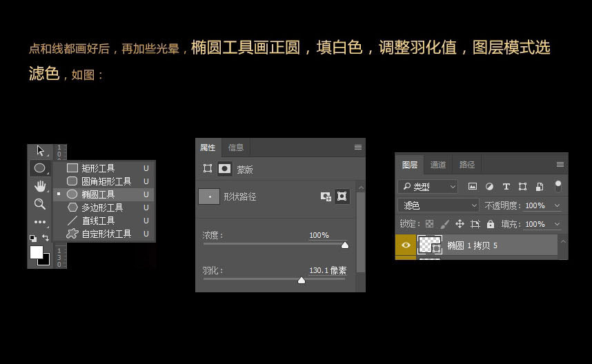Click the 不透明度 100% value field
This screenshot has height=364, width=592.
(535, 205)
